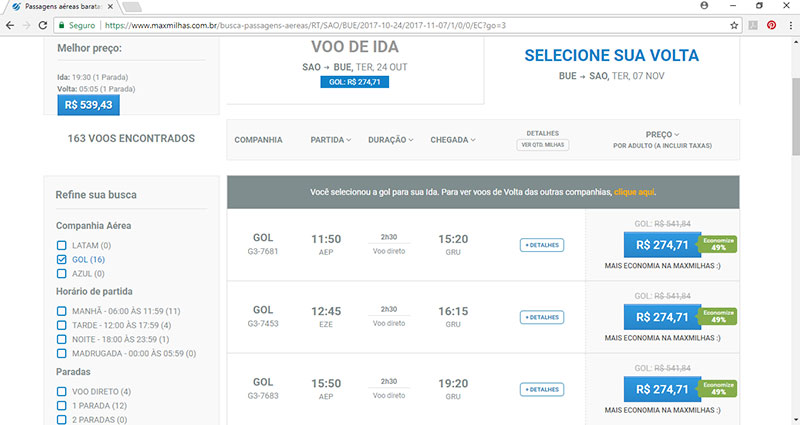The image size is (800, 425).
Task: Enable the MANHÃ 06:00 às 11:59 filter
Action: (62, 311)
